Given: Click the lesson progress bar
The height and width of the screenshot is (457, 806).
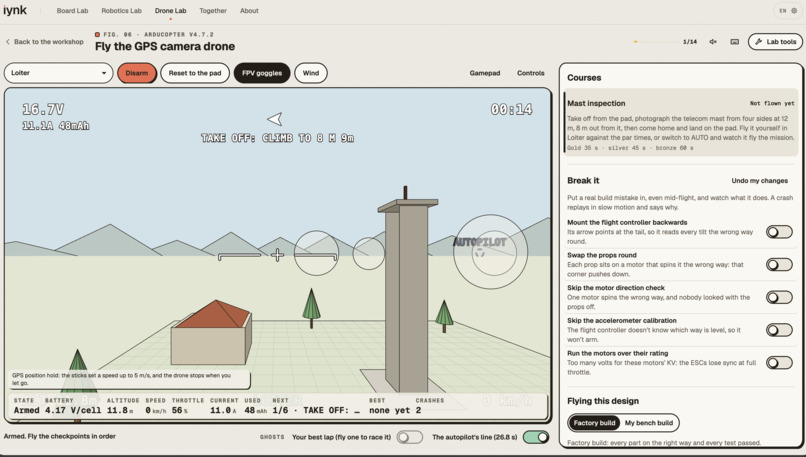Looking at the screenshot, I should click(656, 42).
